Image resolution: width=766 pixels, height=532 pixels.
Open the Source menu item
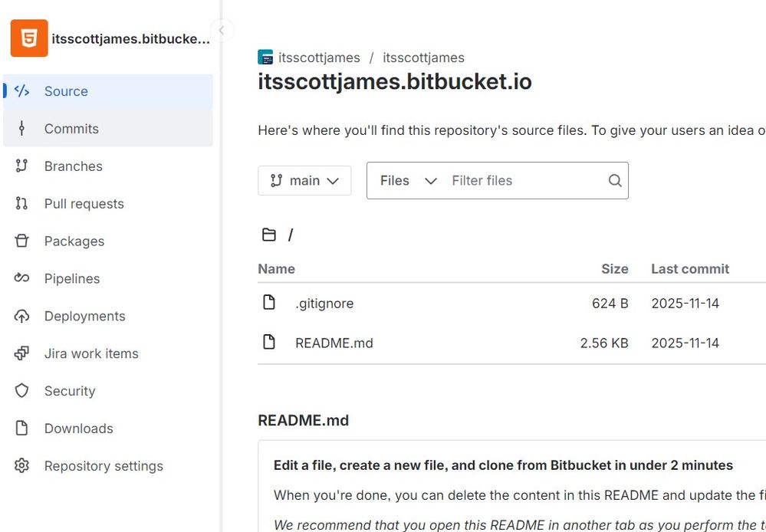(108, 91)
